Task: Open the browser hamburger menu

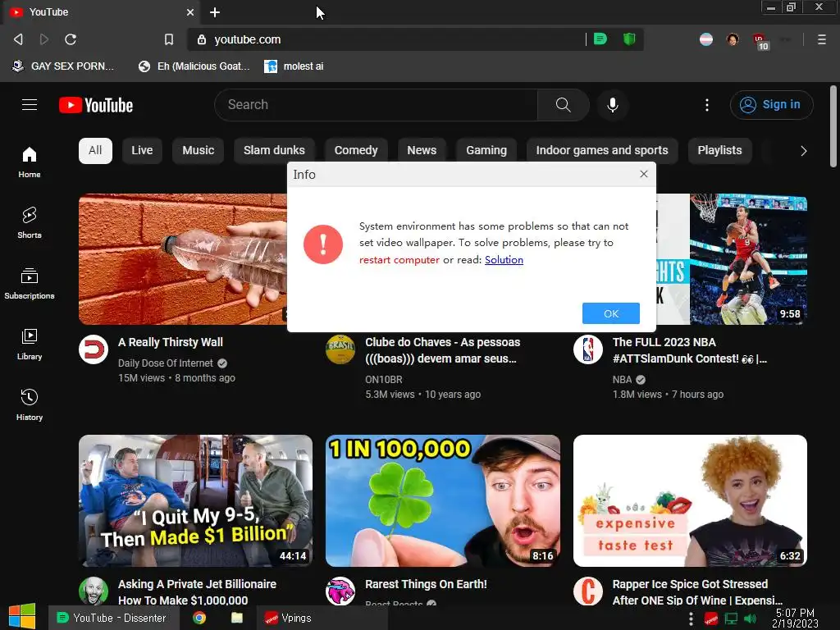Action: [x=822, y=39]
